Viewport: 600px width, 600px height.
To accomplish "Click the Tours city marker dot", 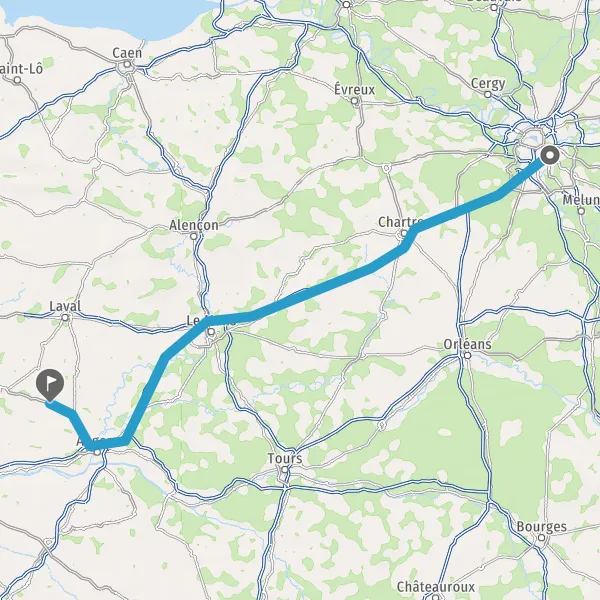I will [285, 470].
